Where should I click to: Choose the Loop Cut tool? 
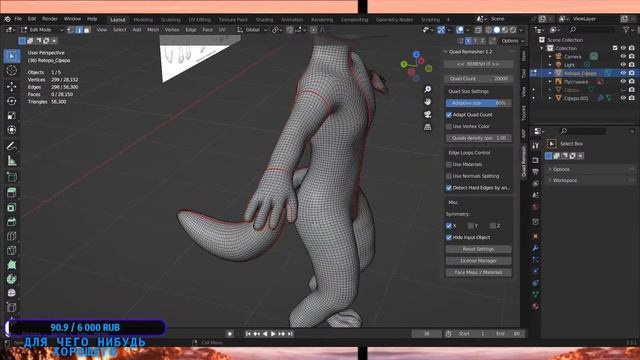pos(12,236)
